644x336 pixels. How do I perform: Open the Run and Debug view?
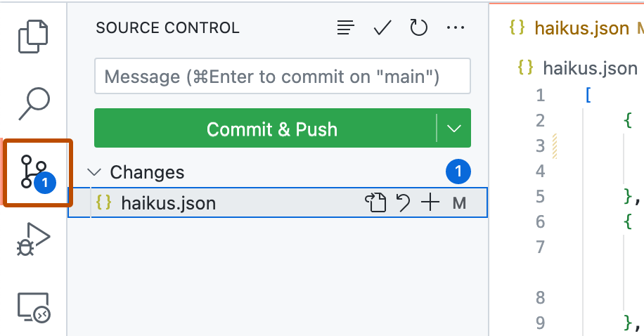point(34,240)
